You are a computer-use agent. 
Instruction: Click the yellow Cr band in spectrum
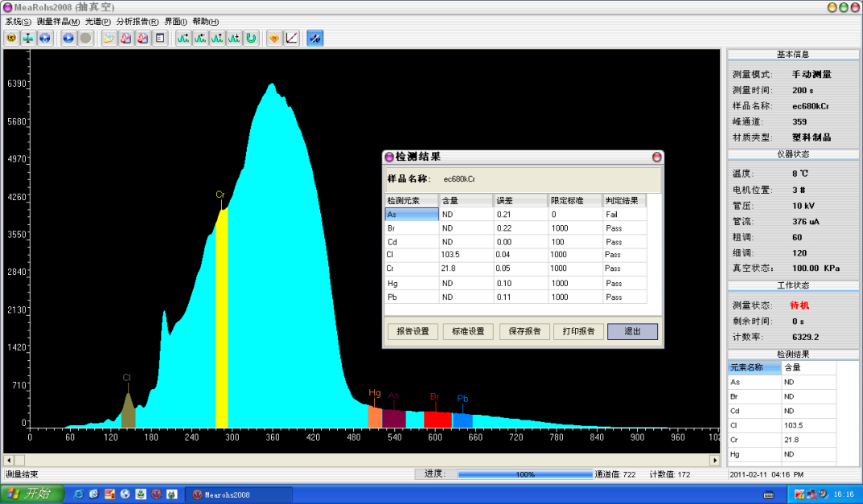(221, 322)
